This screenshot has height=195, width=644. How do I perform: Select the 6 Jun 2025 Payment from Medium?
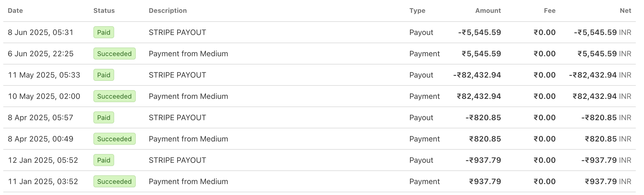point(320,54)
